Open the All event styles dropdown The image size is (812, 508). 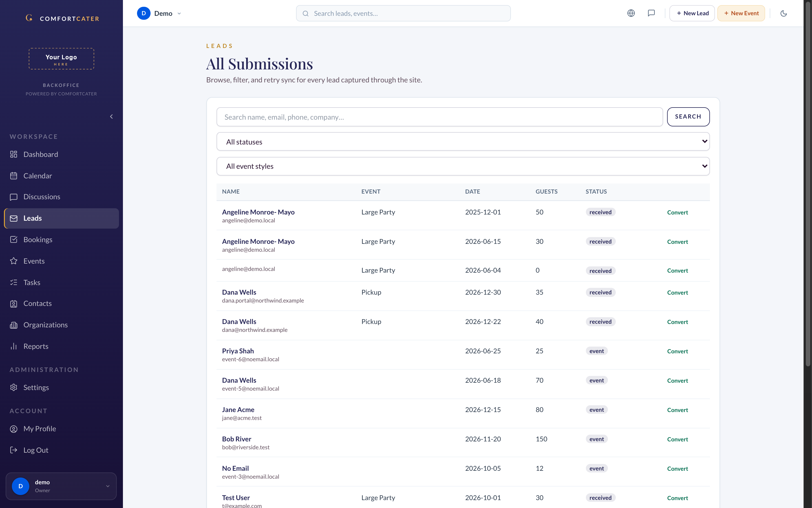pos(463,166)
